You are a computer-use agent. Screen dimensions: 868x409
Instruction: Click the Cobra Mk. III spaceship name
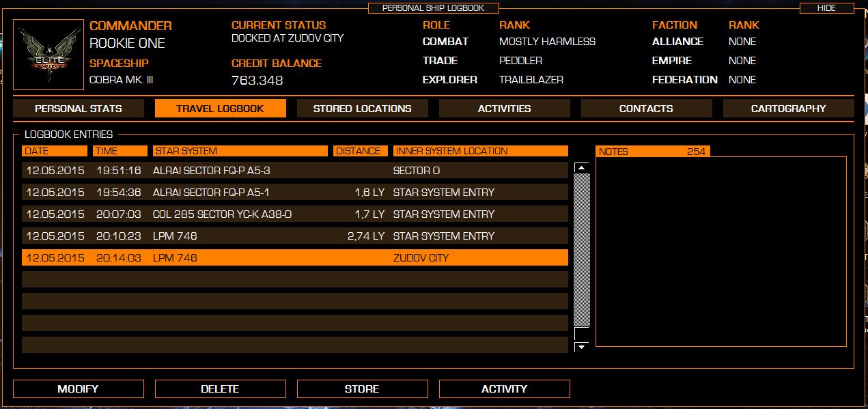122,80
